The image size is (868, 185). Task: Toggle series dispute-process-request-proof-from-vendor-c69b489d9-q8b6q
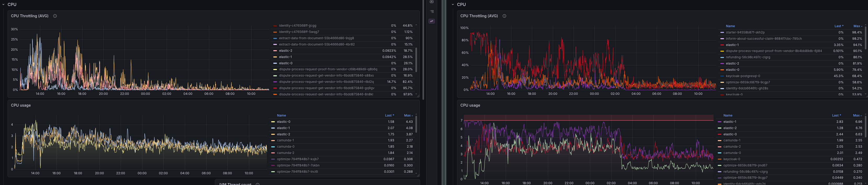coord(328,69)
